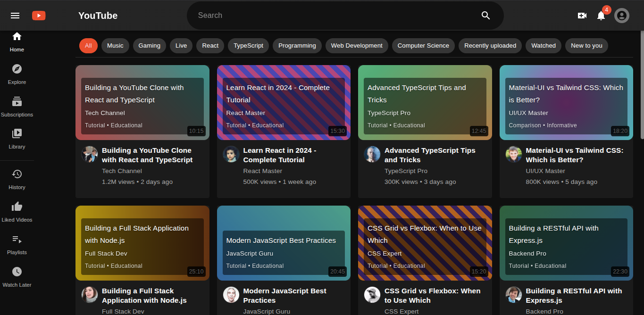Click the "800K views • 5 days ago" text
The image size is (644, 315).
(561, 182)
